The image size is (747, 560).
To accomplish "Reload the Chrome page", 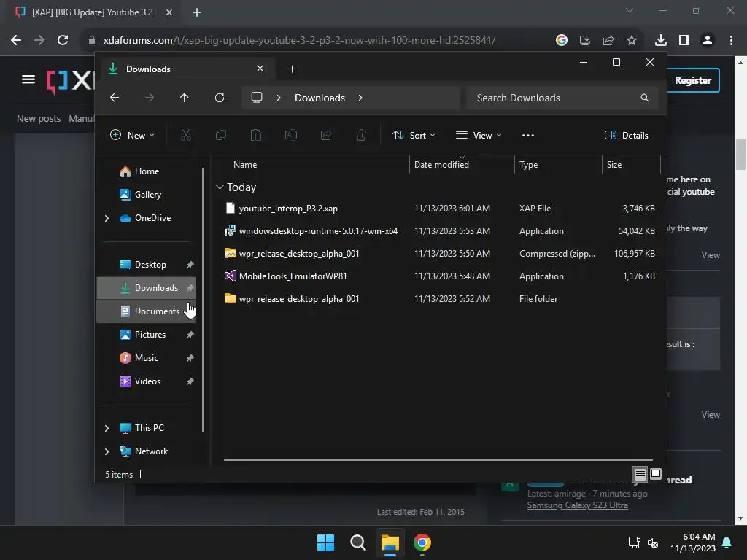I will click(63, 41).
